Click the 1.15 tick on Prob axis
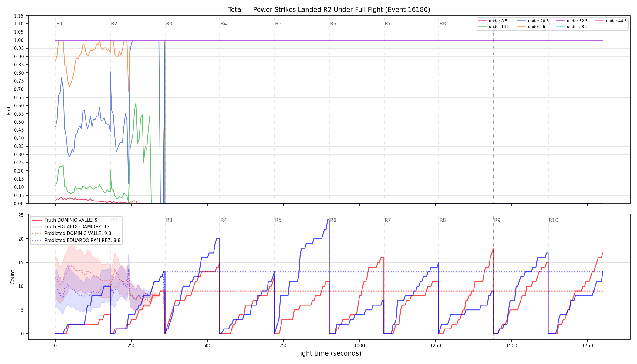The image size is (637, 364). pyautogui.click(x=19, y=16)
